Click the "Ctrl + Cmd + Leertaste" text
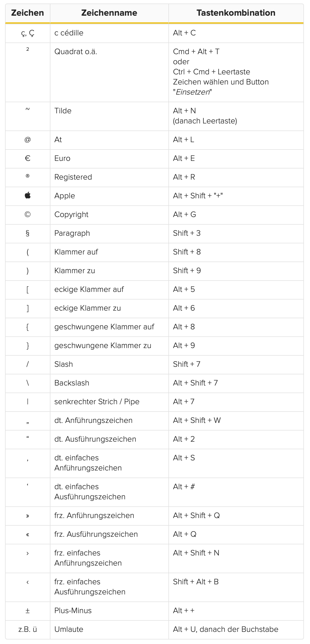Image resolution: width=310 pixels, height=644 pixels. pos(211,72)
